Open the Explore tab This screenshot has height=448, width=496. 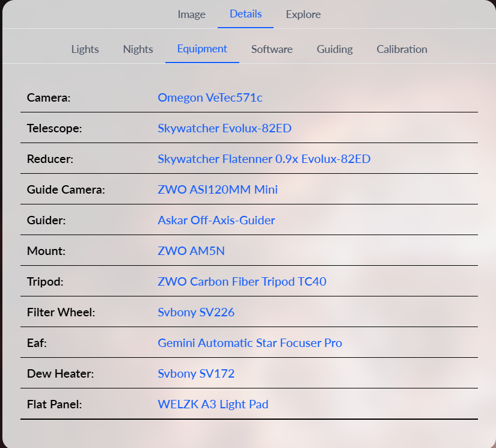point(303,14)
